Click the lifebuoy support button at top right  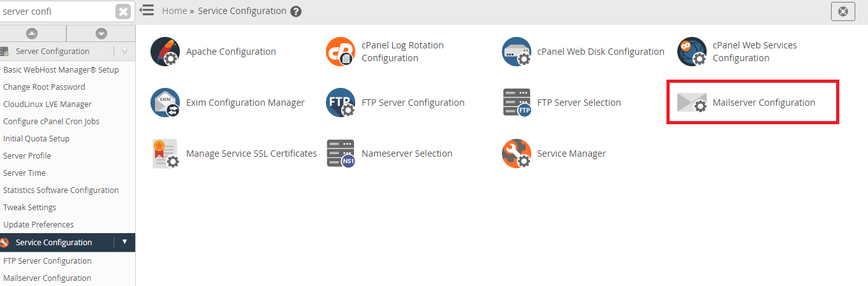(x=843, y=11)
